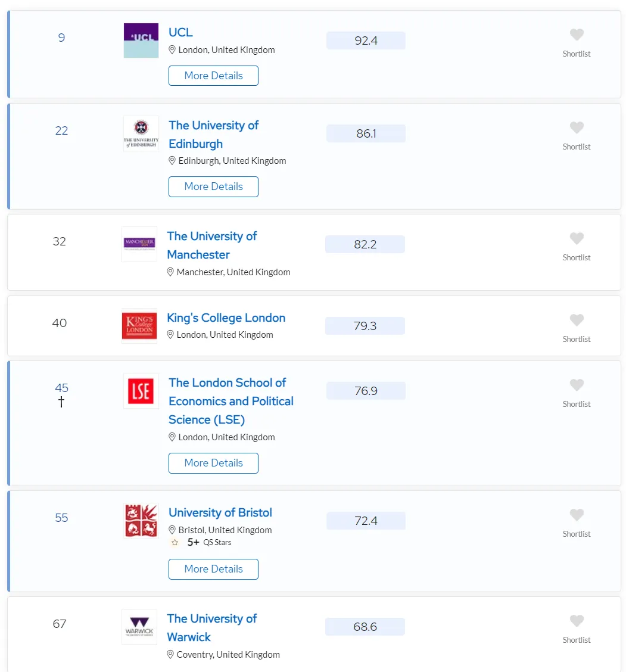
Task: Click the 5+ QS Stars badge
Action: [x=201, y=543]
